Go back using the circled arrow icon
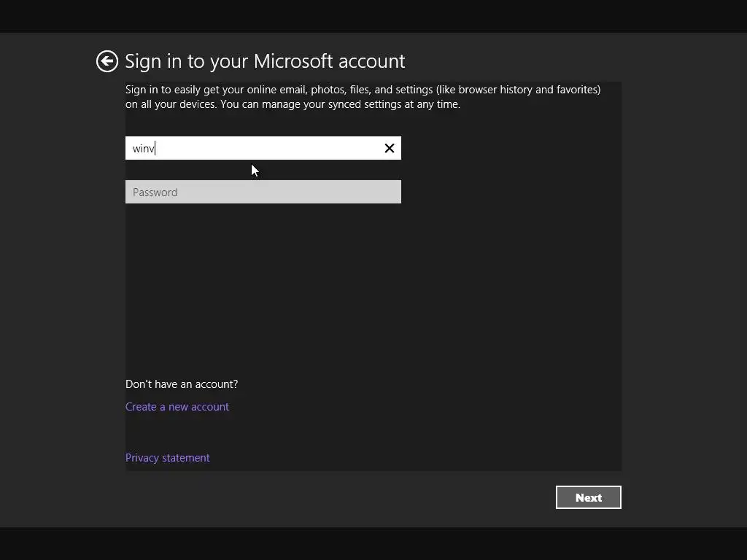This screenshot has width=747, height=560. (x=107, y=61)
